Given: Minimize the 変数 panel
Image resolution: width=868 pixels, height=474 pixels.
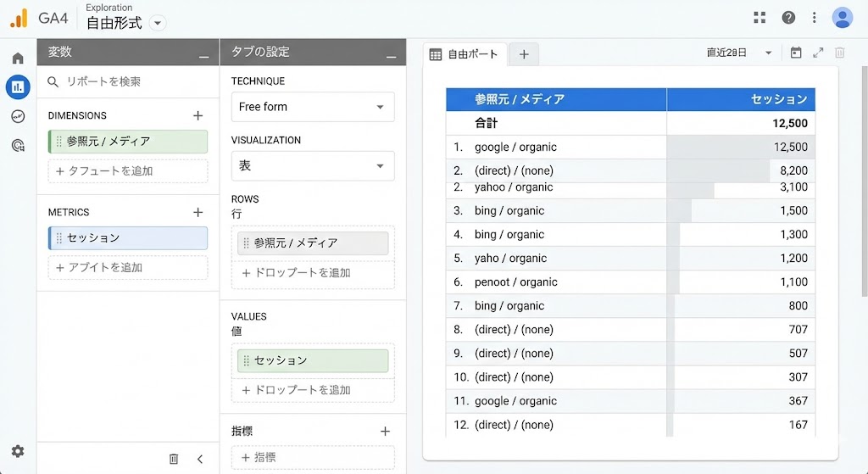Looking at the screenshot, I should [203, 56].
